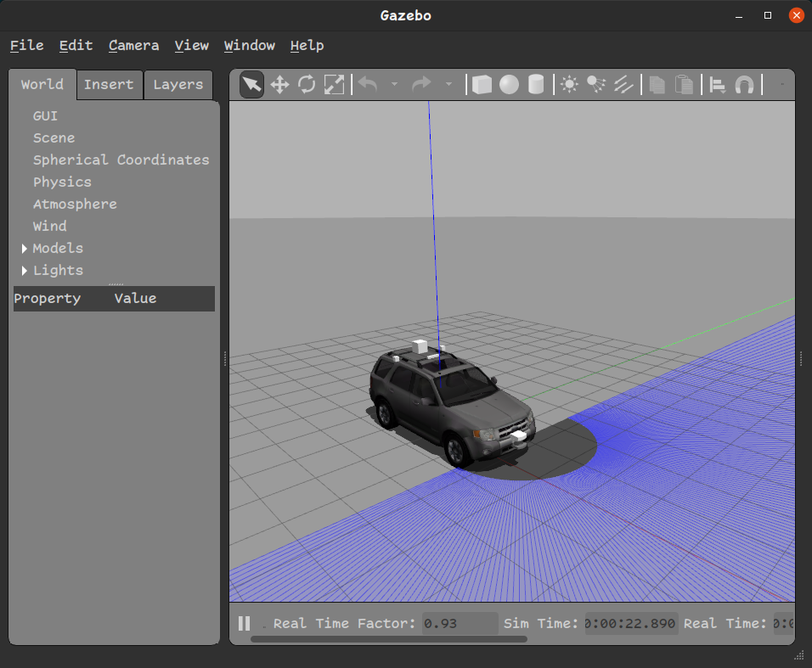Viewport: 812px width, 668px height.
Task: Expand the Models tree node
Action: pyautogui.click(x=25, y=249)
